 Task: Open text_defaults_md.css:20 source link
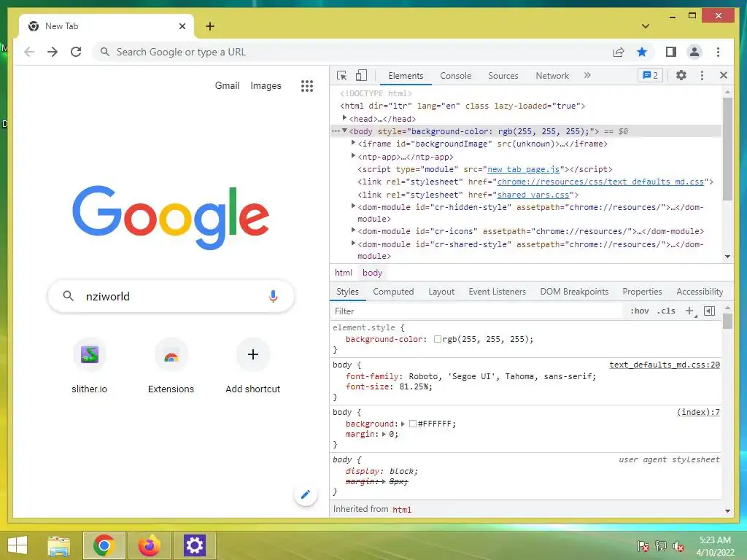665,365
